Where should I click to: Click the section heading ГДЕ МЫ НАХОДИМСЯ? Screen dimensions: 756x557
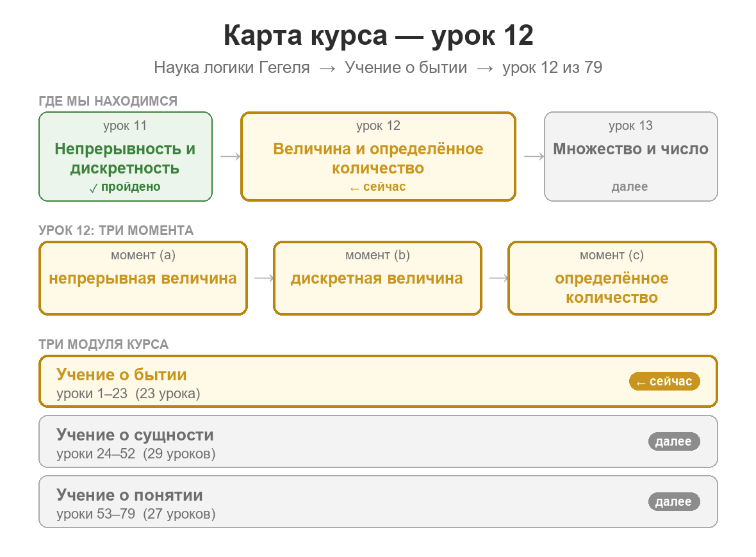coord(108,101)
